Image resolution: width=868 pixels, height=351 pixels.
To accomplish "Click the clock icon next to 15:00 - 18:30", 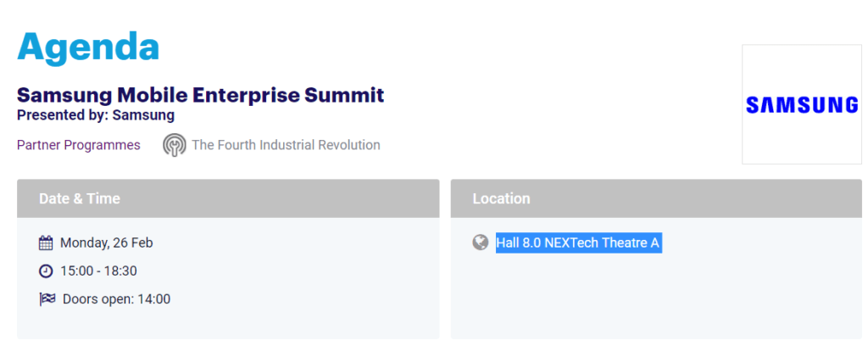I will click(x=46, y=271).
